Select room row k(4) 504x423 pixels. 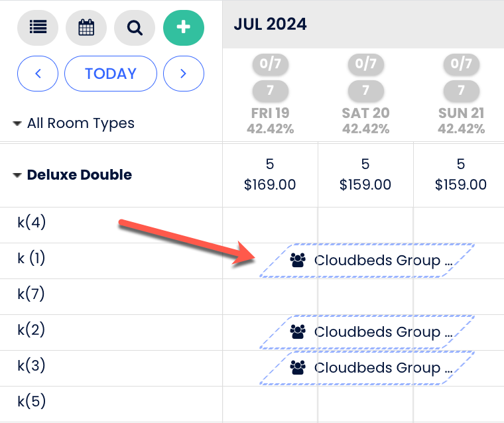click(x=32, y=222)
